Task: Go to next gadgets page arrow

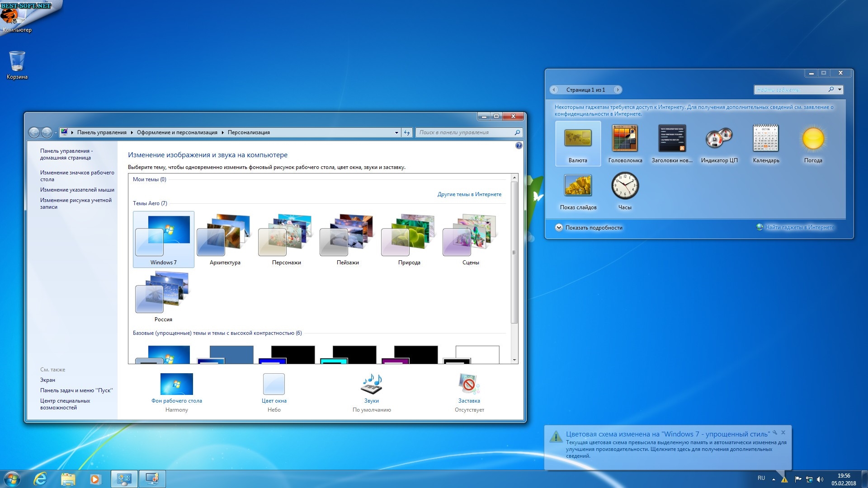Action: coord(618,89)
